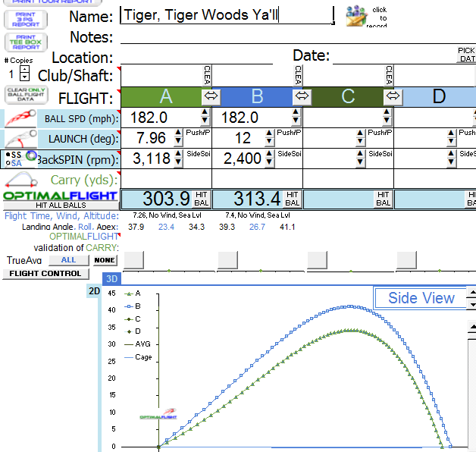
Task: Toggle validation box under flight B
Action: 227,260
